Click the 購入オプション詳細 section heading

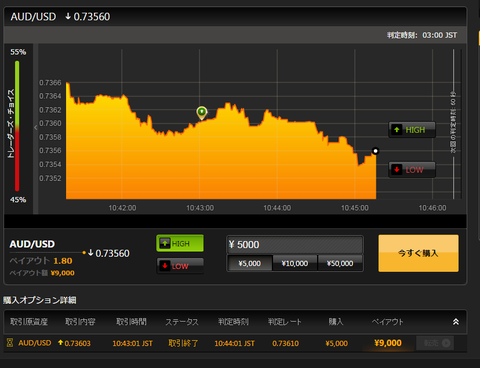40,300
